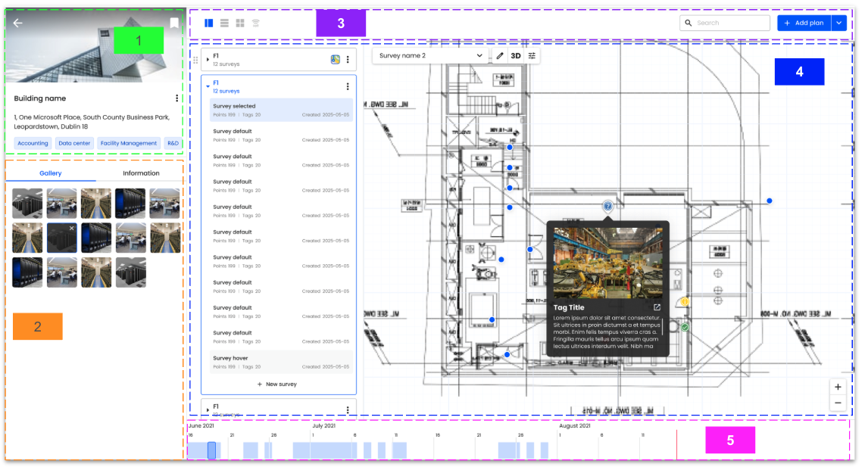Click in the Search input field
The width and height of the screenshot is (868, 470).
coord(725,23)
